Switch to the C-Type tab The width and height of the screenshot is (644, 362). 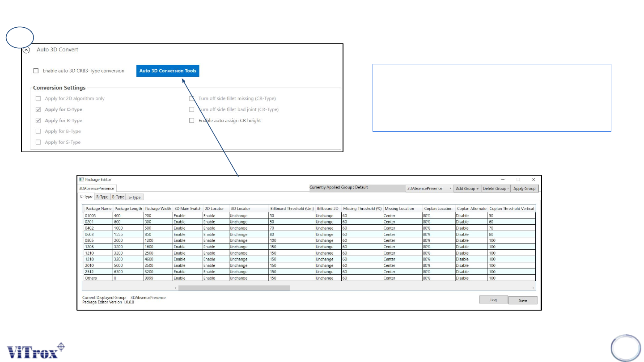point(86,197)
